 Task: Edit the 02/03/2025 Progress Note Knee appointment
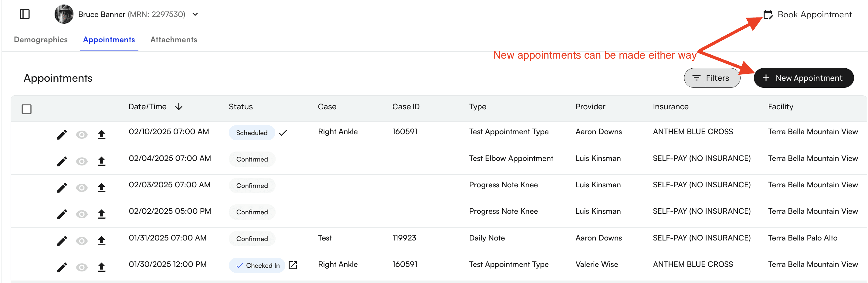point(62,188)
